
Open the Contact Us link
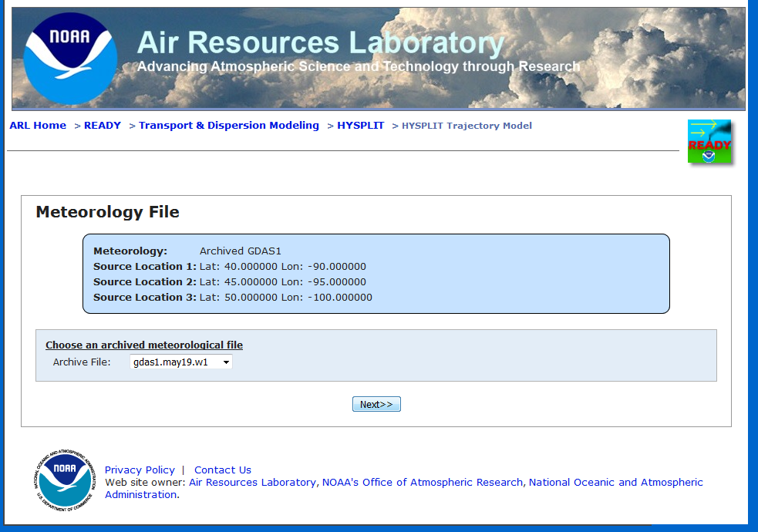click(x=223, y=470)
